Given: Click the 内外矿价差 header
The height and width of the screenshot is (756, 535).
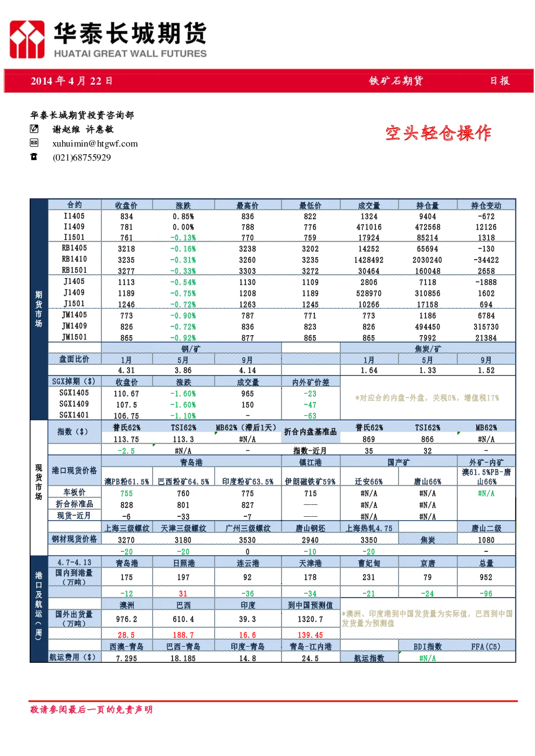Looking at the screenshot, I should [310, 382].
